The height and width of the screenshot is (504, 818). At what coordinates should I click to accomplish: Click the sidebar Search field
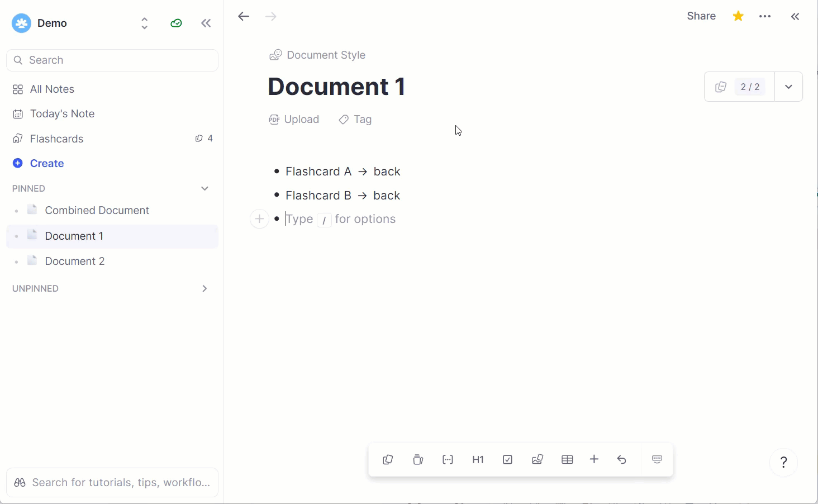coord(112,60)
